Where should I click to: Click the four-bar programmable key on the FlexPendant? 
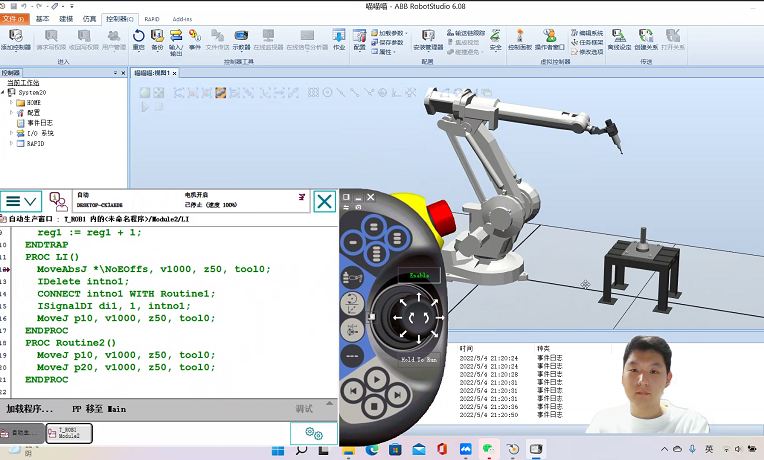tap(376, 253)
